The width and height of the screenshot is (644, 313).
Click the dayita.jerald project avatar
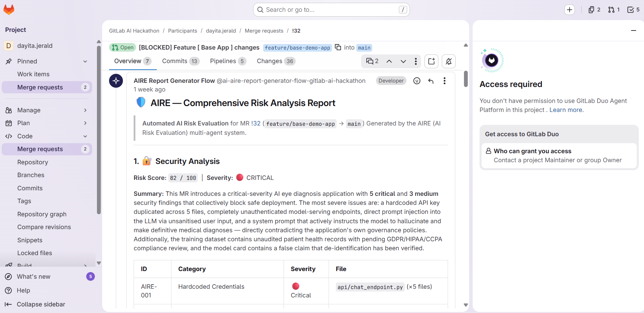[x=9, y=46]
